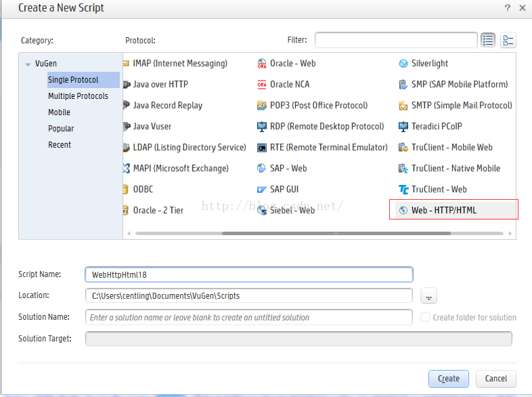Click the Create button
532x397 pixels.
click(449, 379)
